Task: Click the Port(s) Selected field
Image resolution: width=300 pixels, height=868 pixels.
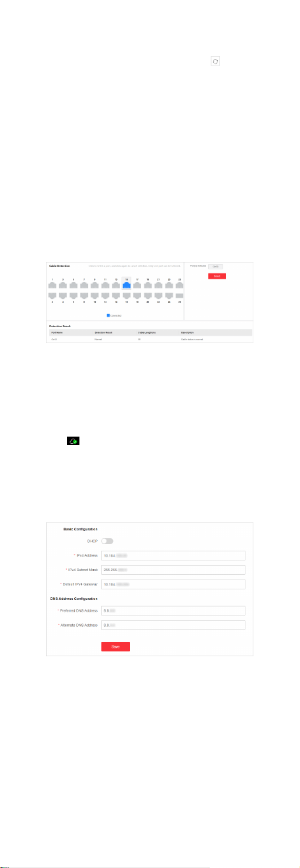Action: 216,267
